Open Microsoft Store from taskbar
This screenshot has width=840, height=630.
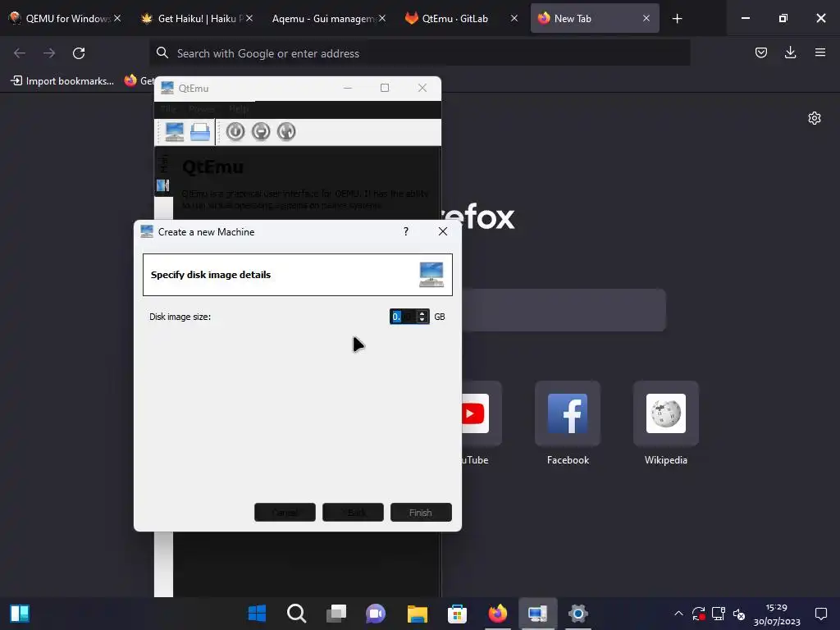[x=457, y=613]
